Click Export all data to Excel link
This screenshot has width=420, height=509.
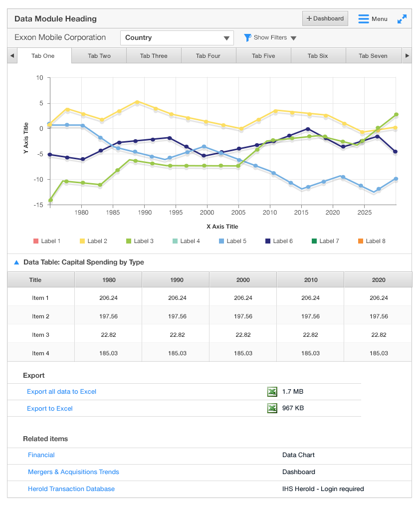point(62,392)
